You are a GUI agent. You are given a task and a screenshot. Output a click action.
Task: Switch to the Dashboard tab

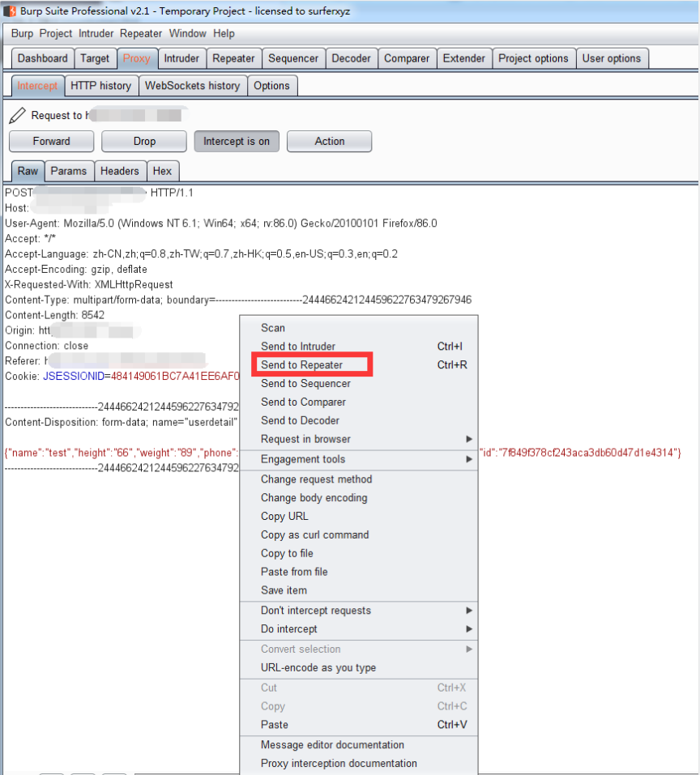[42, 58]
